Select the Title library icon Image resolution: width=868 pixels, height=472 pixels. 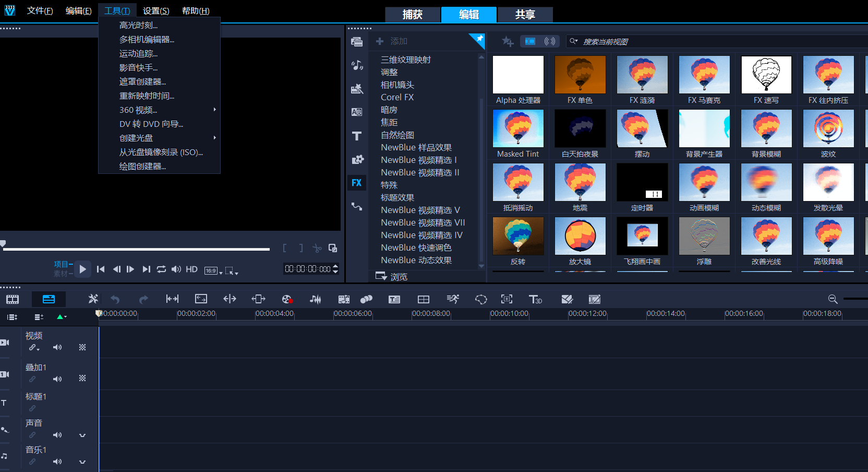pos(357,136)
